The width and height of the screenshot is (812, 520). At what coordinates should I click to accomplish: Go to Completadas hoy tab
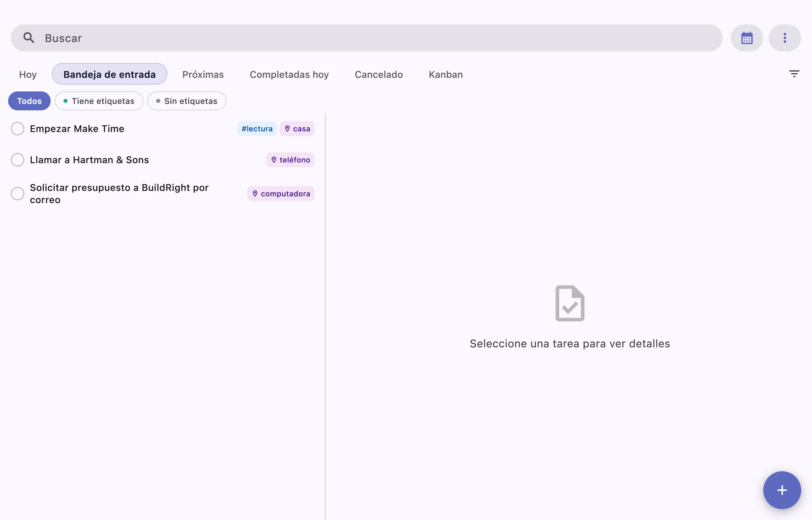pyautogui.click(x=289, y=74)
